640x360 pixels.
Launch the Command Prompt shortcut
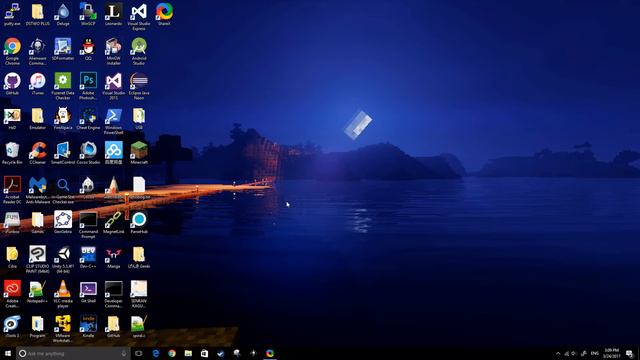click(x=88, y=225)
